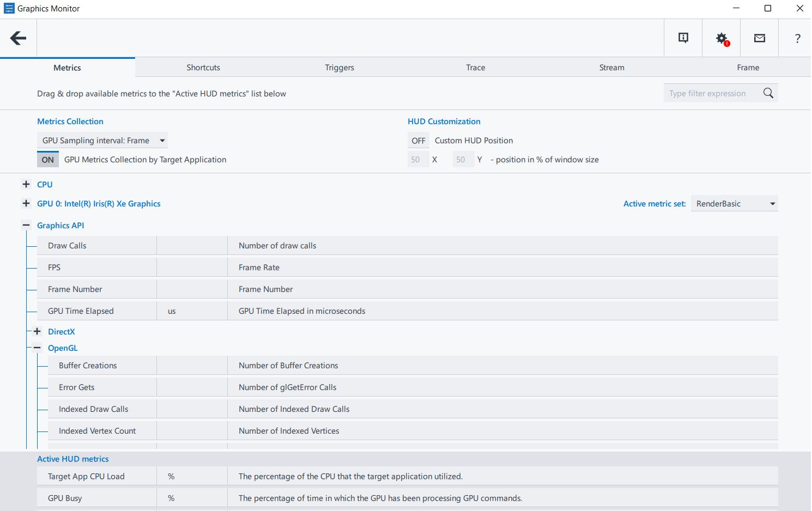Click the envelope feedback icon

(x=760, y=38)
